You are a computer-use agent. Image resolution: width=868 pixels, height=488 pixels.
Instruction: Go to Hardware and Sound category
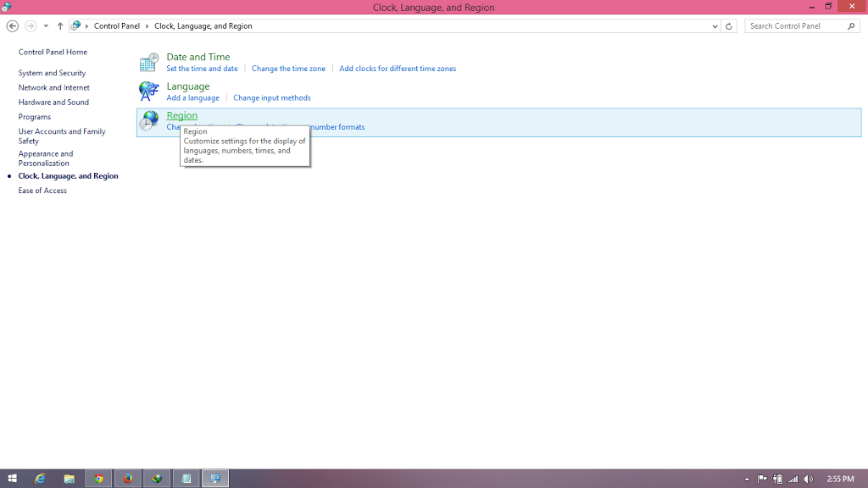click(53, 103)
